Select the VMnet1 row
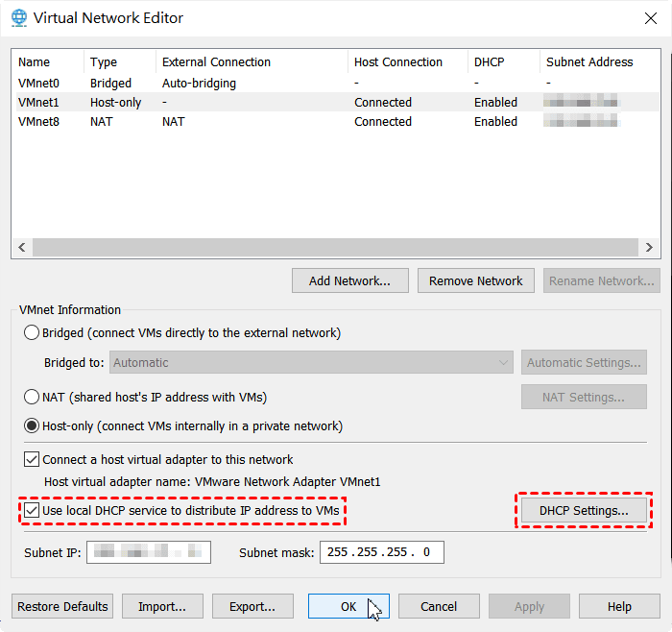 click(338, 102)
